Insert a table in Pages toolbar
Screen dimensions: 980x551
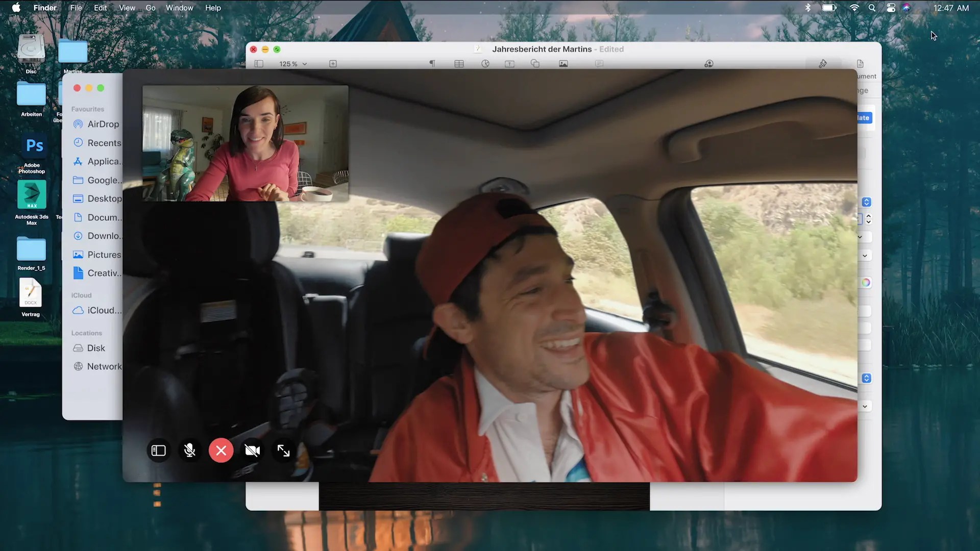(x=459, y=64)
